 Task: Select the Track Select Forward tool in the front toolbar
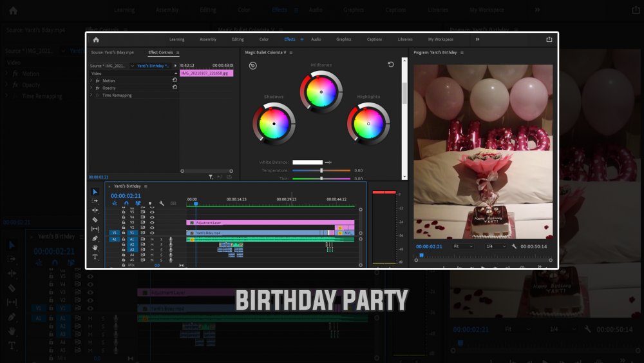click(x=95, y=201)
